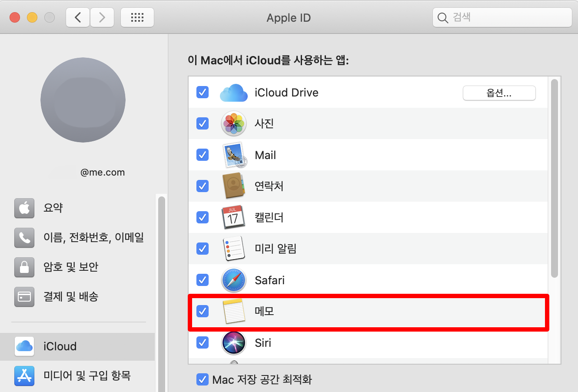The width and height of the screenshot is (578, 392).
Task: Click the Contacts (연락처) app icon
Action: [234, 186]
